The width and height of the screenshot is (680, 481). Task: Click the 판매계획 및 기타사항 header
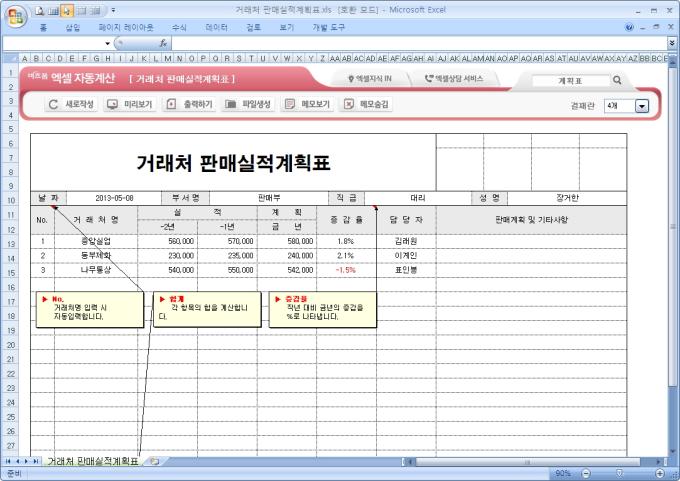tap(531, 220)
